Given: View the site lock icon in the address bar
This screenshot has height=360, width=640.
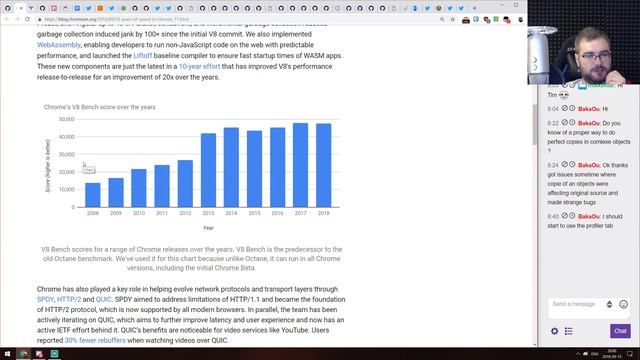Looking at the screenshot, I should tap(40, 19).
